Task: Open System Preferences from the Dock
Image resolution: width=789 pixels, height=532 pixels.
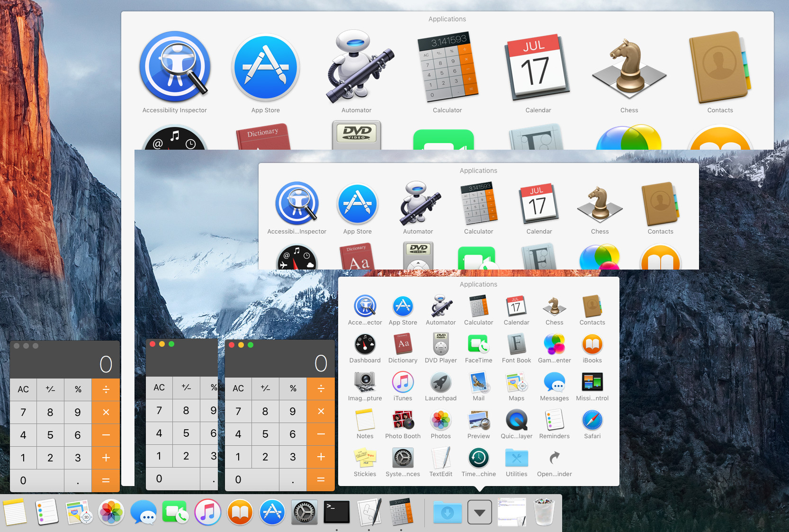Action: 305,512
